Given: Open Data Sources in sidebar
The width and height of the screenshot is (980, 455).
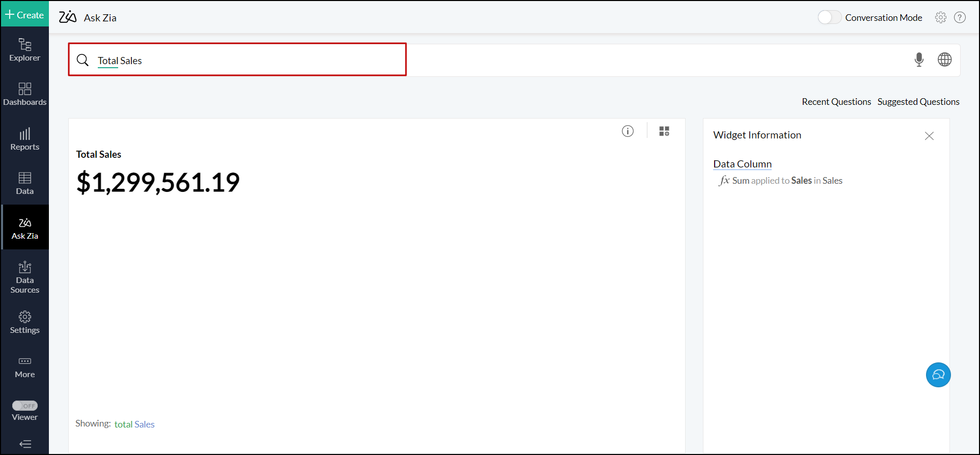Looking at the screenshot, I should pyautogui.click(x=25, y=277).
